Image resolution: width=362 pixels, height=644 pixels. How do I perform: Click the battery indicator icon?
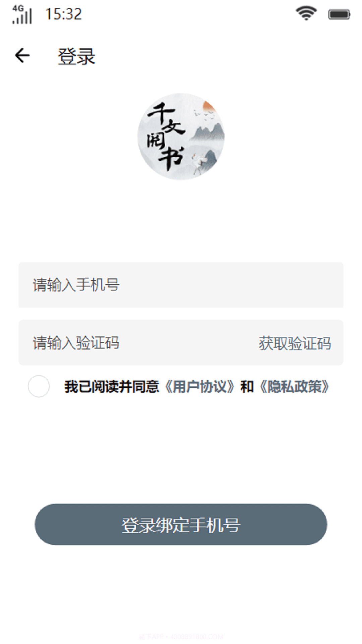[x=340, y=14]
